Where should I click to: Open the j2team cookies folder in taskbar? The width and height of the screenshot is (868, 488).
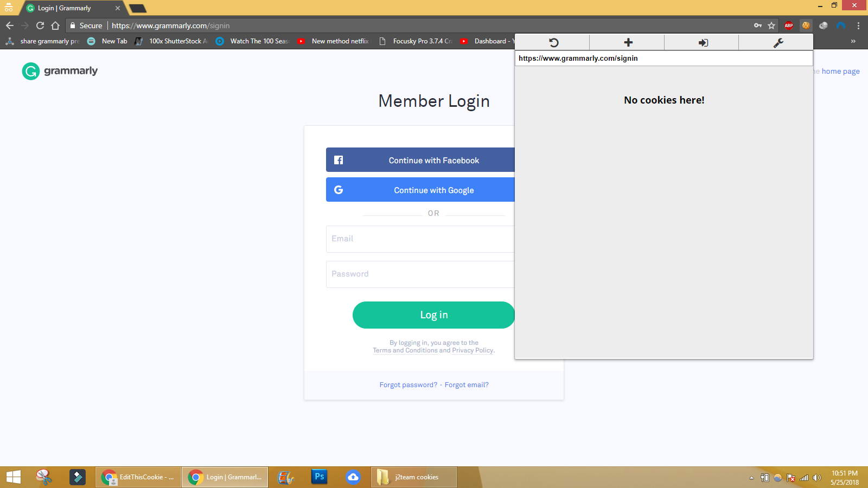click(x=414, y=477)
